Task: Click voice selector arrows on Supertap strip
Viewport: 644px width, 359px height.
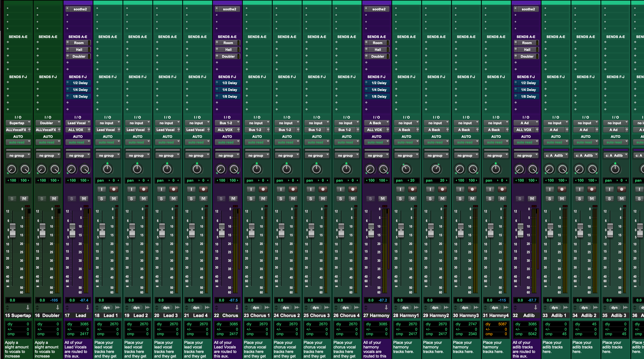Action: coord(7,308)
